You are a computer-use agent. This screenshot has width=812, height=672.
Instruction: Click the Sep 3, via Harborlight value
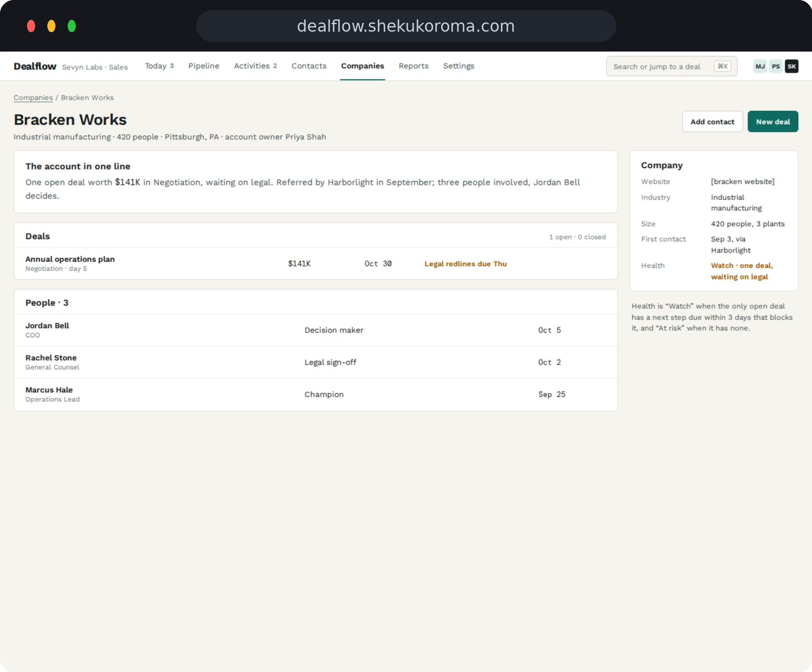tap(731, 245)
